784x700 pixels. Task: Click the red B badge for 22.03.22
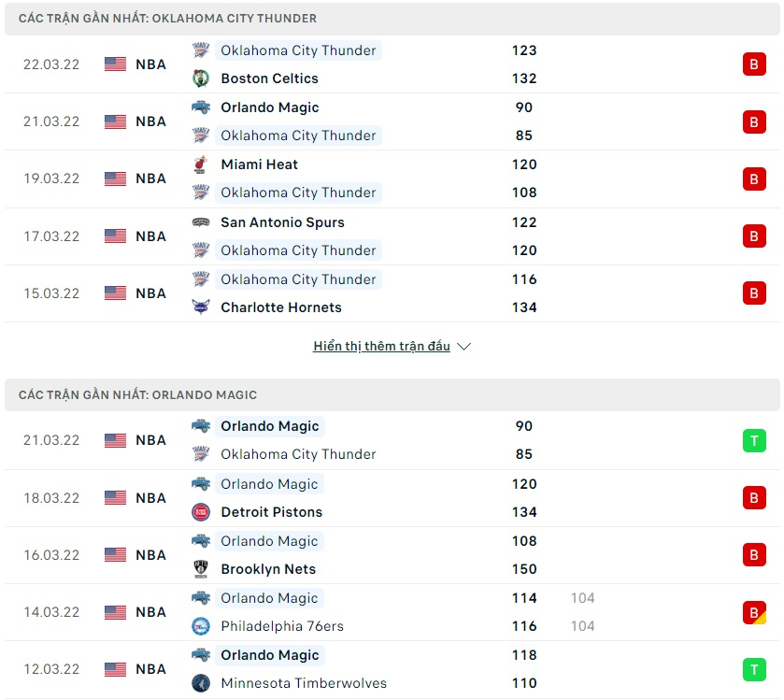pos(754,64)
